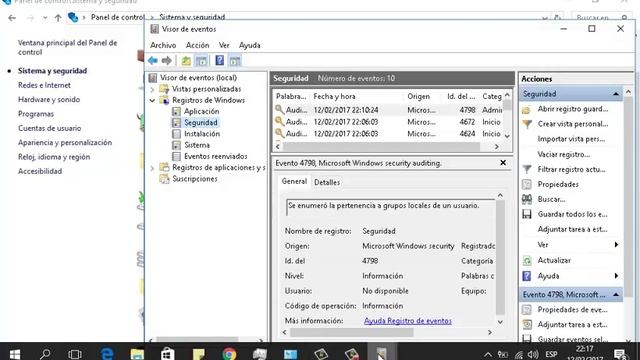Click the volume icon in system tray
Screen dimensions: 640x360
[532, 354]
